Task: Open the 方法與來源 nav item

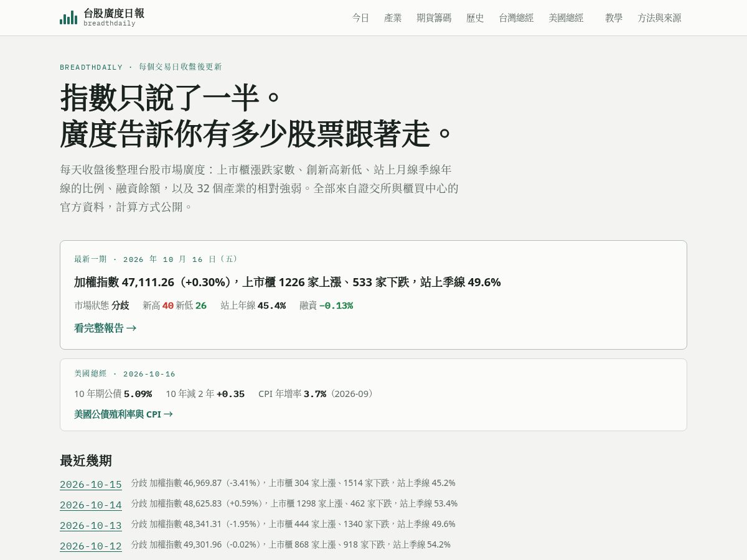Action: point(659,18)
